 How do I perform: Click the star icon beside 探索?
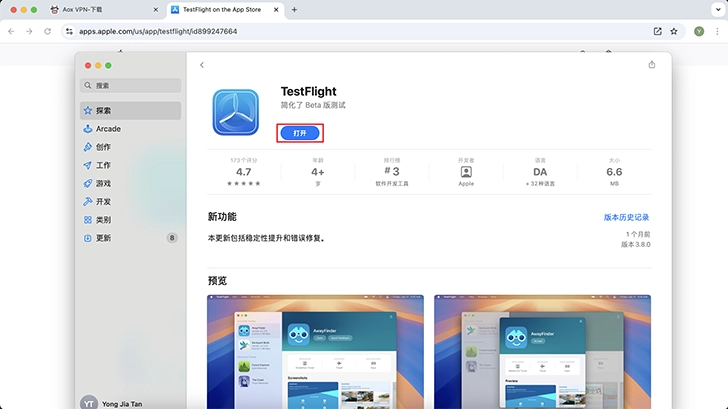coord(88,110)
